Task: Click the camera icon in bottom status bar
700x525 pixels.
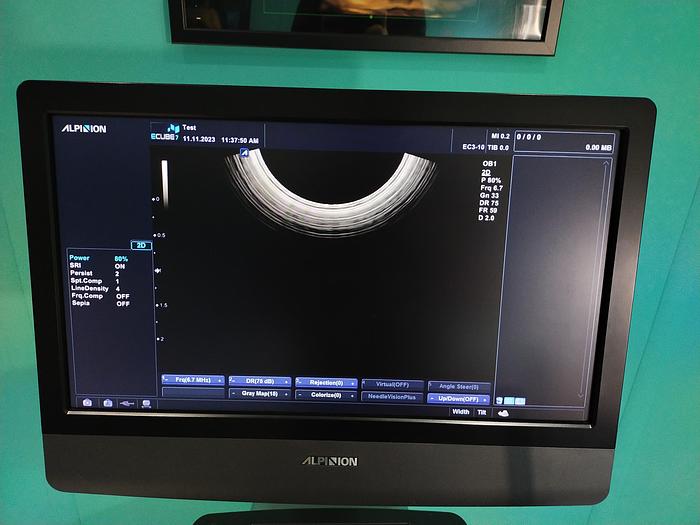Action: tap(88, 402)
